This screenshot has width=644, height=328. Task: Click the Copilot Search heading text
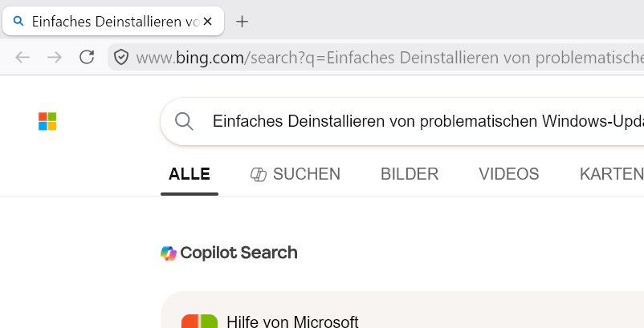238,253
